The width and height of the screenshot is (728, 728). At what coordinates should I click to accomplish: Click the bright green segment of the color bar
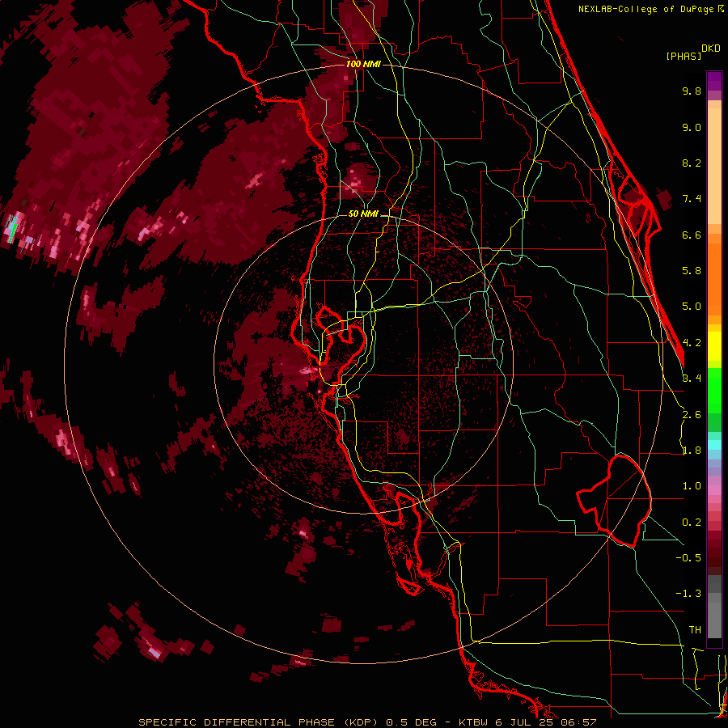pyautogui.click(x=714, y=389)
